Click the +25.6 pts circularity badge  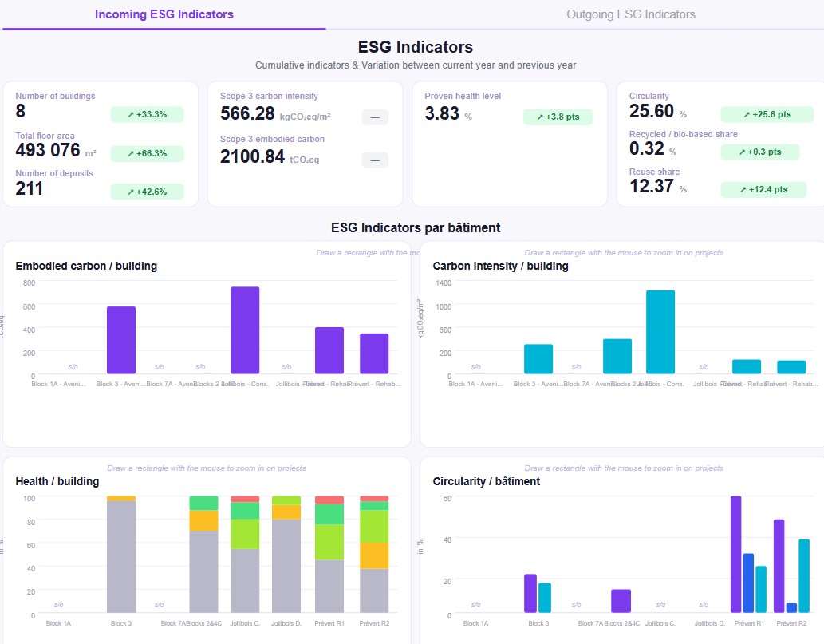click(x=767, y=114)
